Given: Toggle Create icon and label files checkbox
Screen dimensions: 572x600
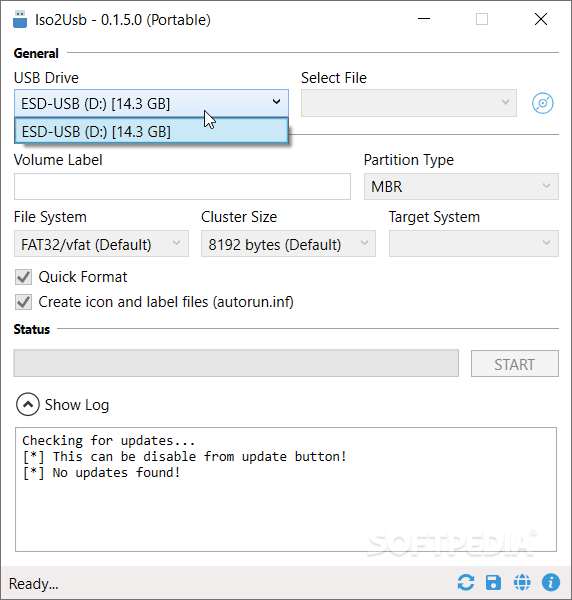Looking at the screenshot, I should tap(23, 302).
